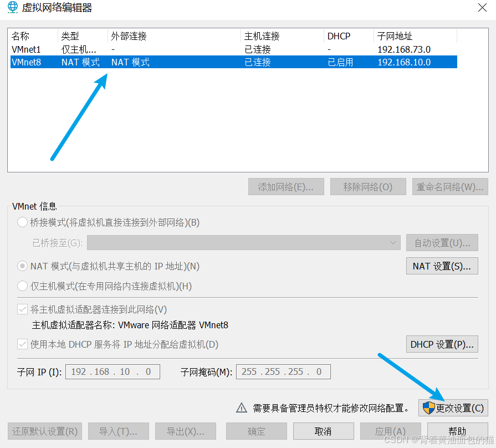Select the VMnet1 row
Image resolution: width=496 pixels, height=448 pixels.
coord(234,49)
